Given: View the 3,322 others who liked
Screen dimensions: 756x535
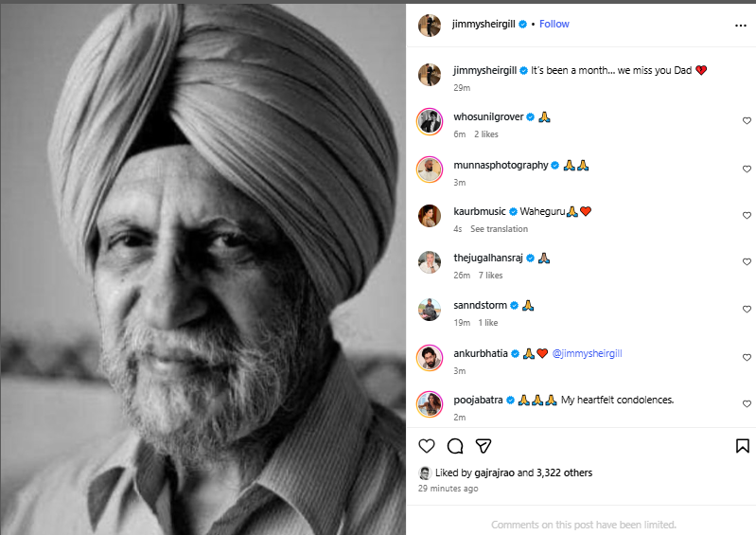Looking at the screenshot, I should 564,473.
